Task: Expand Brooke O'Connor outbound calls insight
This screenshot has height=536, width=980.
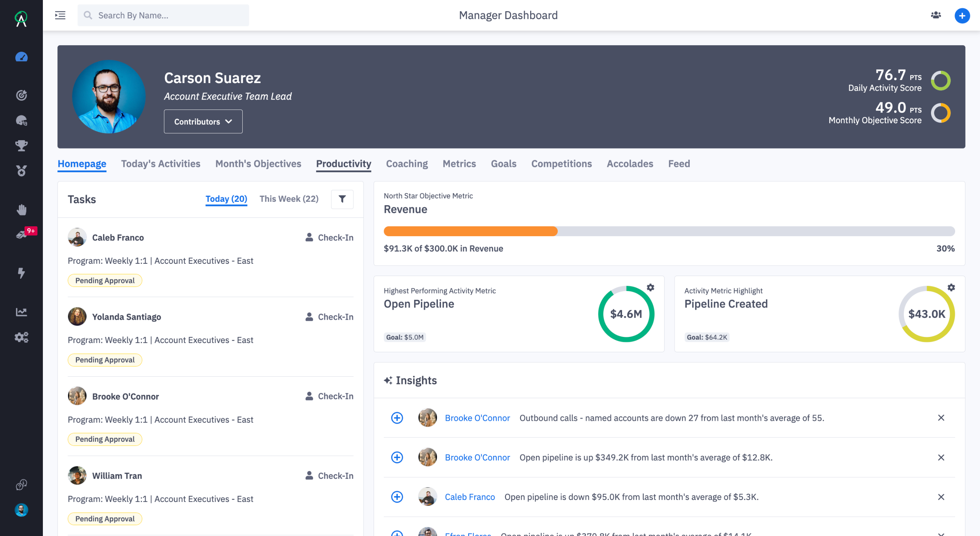Action: pos(397,418)
